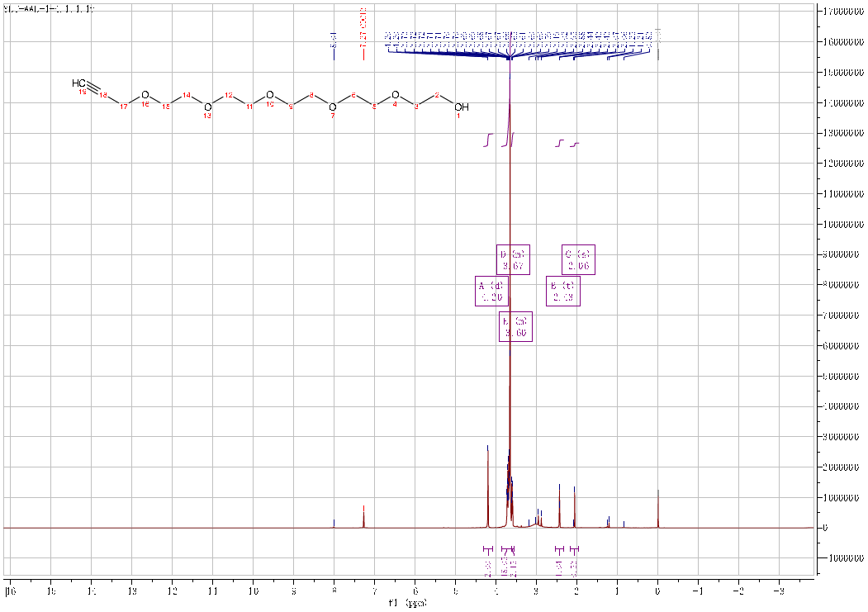This screenshot has height=612, width=868.
Task: Click the 0 tick label on ppm axis
Action: [x=657, y=591]
